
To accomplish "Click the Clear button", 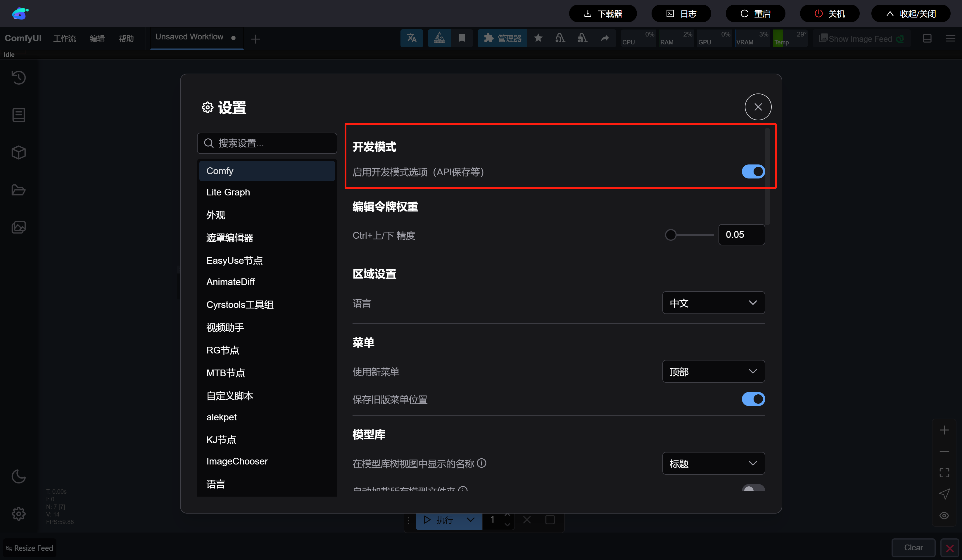I will (x=913, y=548).
